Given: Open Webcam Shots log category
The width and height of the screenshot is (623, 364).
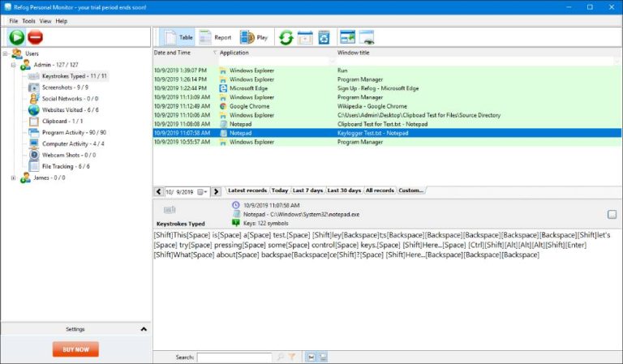Looking at the screenshot, I should (69, 155).
